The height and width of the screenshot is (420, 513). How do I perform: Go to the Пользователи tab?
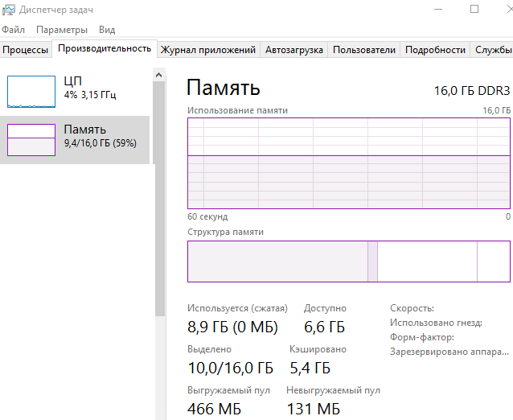click(x=364, y=50)
